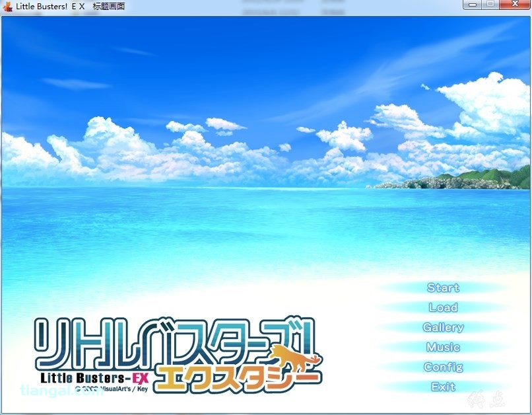Start a new game from the title menu
Screen dimensions: 532x415
tap(443, 287)
